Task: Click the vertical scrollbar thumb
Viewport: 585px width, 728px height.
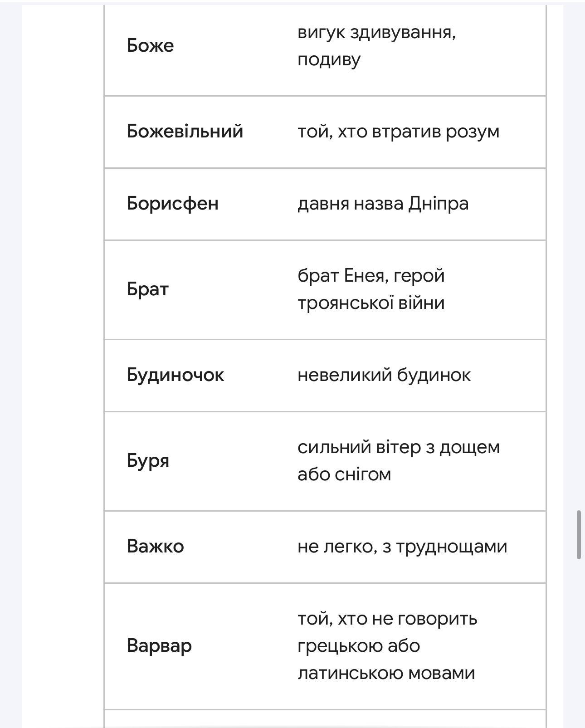Action: (579, 535)
